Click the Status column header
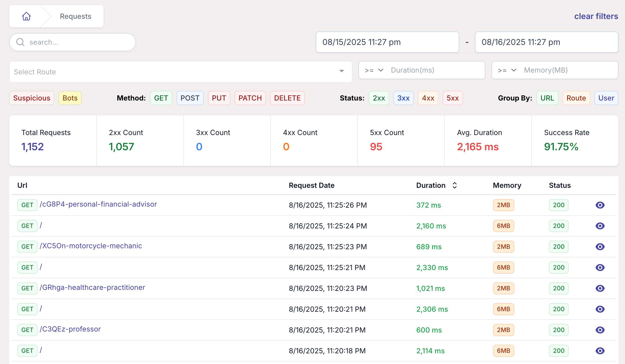Viewport: 625px width, 364px height. (560, 185)
